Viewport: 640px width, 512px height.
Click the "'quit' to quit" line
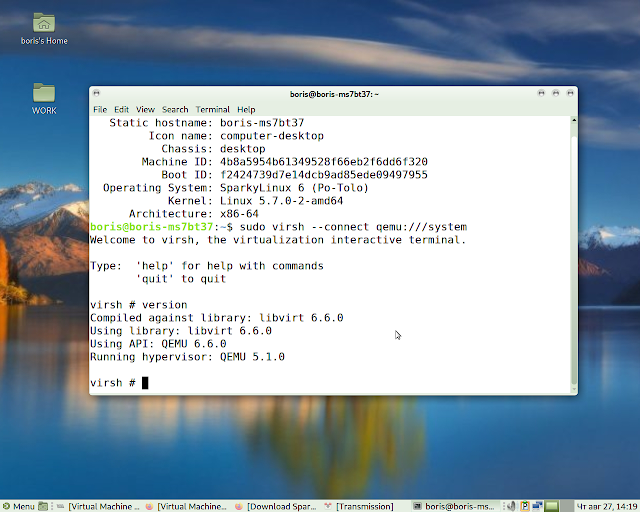(x=181, y=279)
